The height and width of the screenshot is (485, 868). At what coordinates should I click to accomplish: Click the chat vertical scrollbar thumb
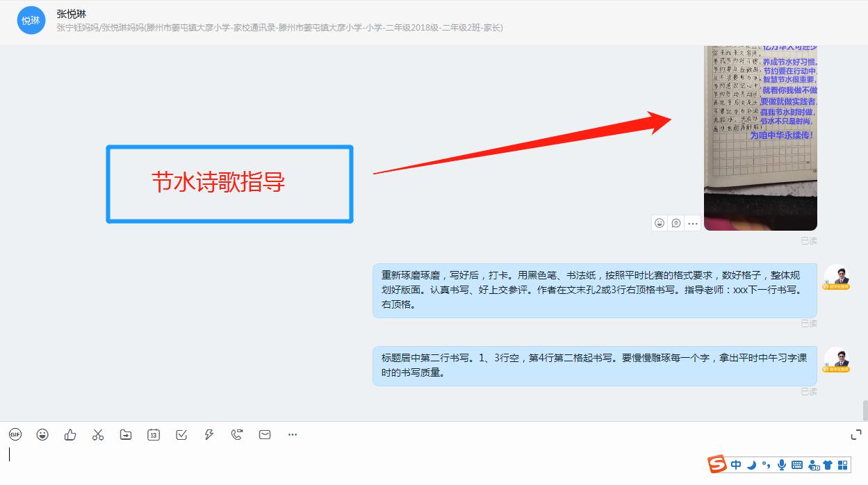click(x=865, y=411)
